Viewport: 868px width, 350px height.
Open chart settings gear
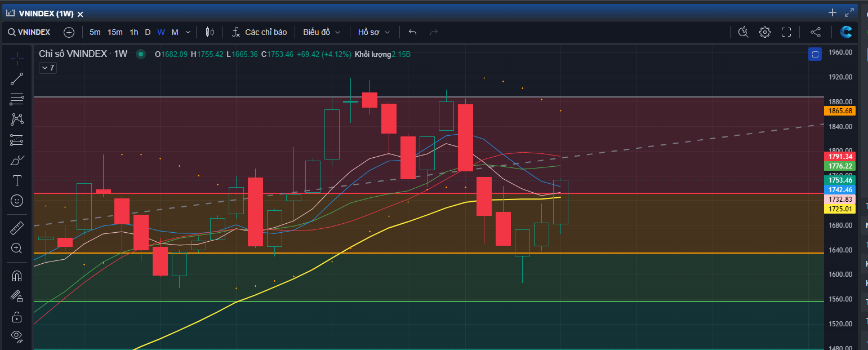(764, 32)
